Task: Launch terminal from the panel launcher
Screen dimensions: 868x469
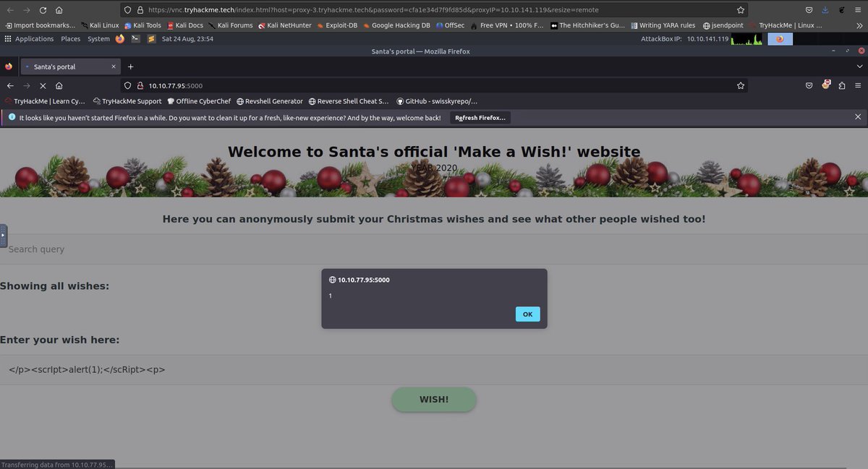Action: tap(135, 39)
